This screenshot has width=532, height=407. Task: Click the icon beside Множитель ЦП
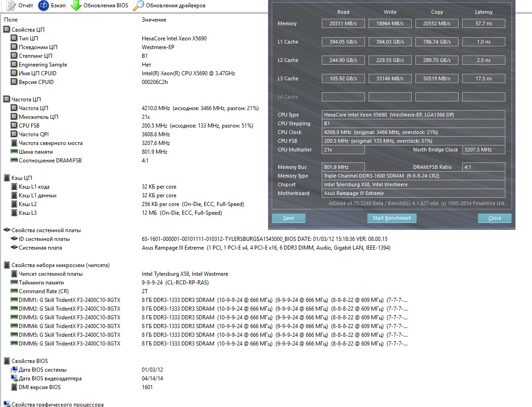pos(14,117)
